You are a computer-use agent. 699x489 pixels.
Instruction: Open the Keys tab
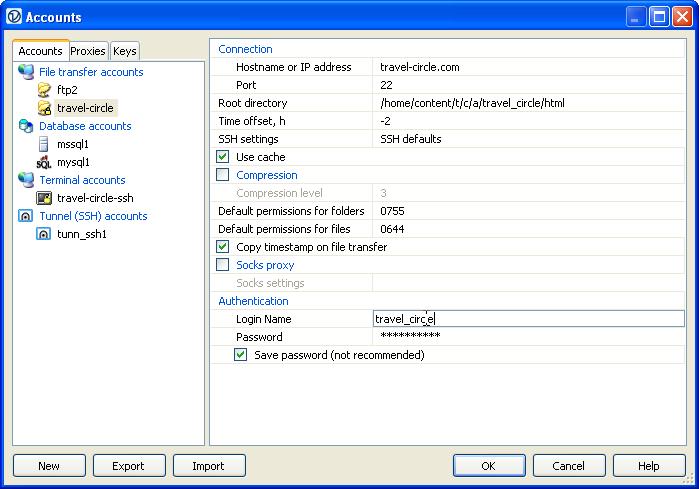124,51
